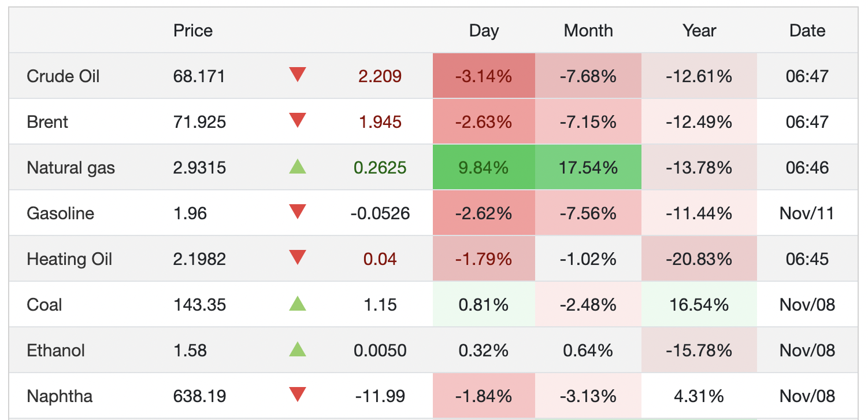Click the -12.49% Year cell for Brent
This screenshot has width=868, height=420.
[699, 121]
